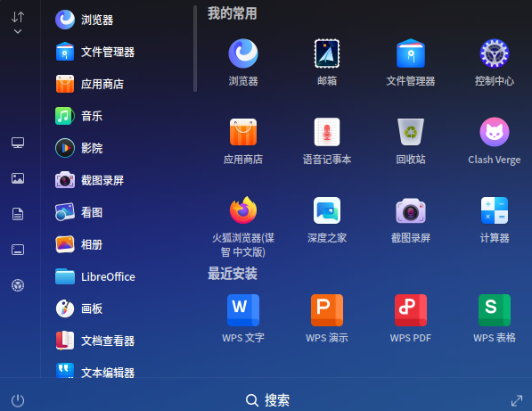This screenshot has height=411, width=532.
Task: Launch 深度之家 app
Action: (x=327, y=219)
